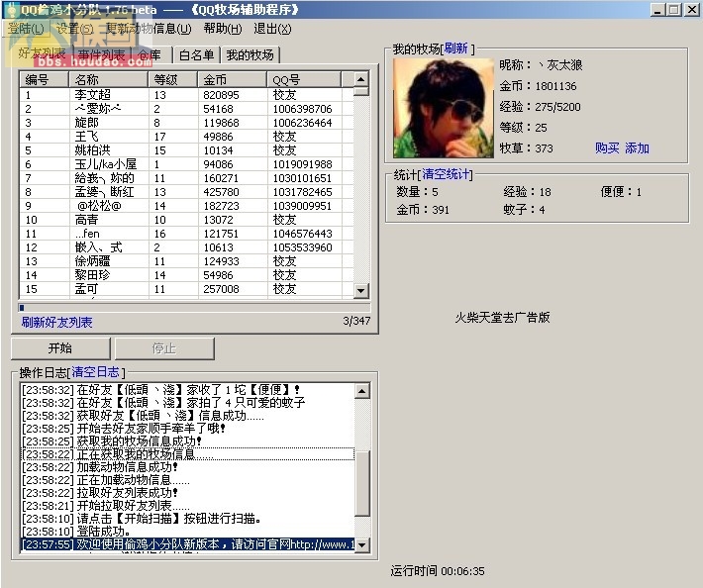The width and height of the screenshot is (703, 588).
Task: Select friend row 高青
Action: tap(186, 220)
